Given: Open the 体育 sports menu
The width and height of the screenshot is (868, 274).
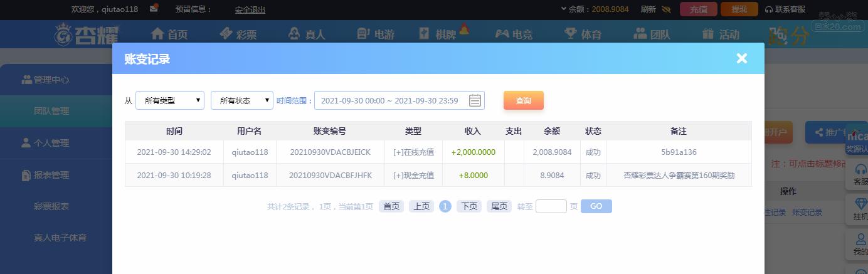Looking at the screenshot, I should [583, 34].
